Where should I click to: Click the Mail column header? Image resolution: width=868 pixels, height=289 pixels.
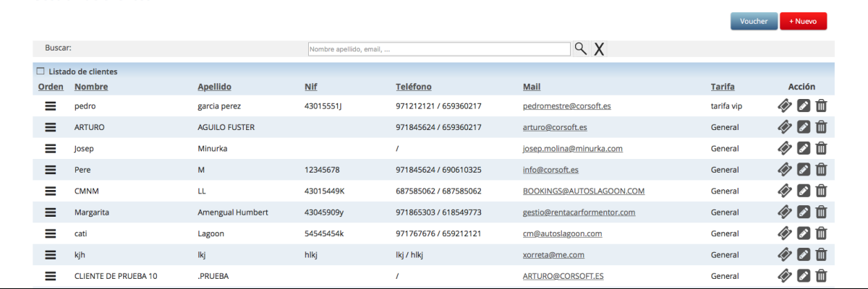(x=532, y=87)
